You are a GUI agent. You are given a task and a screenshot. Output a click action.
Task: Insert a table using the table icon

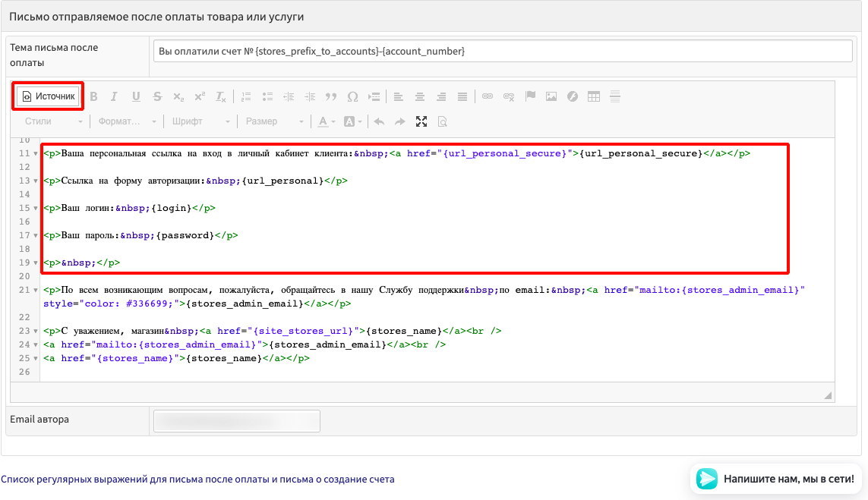tap(594, 96)
